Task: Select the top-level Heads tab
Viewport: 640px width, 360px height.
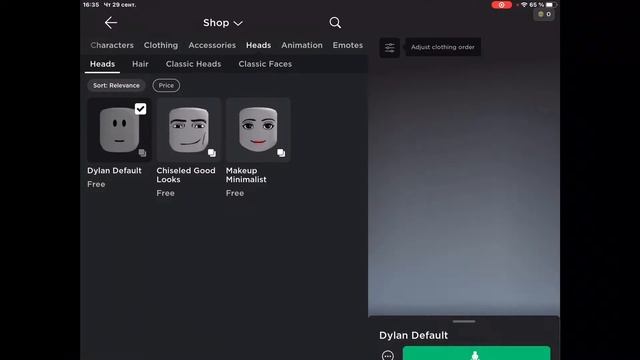Action: click(x=258, y=45)
